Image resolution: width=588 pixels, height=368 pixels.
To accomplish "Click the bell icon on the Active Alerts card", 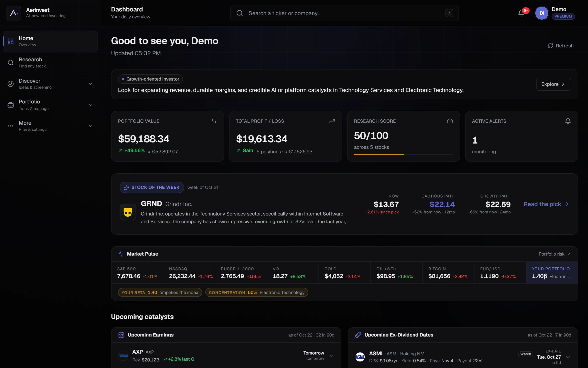I will tap(568, 121).
